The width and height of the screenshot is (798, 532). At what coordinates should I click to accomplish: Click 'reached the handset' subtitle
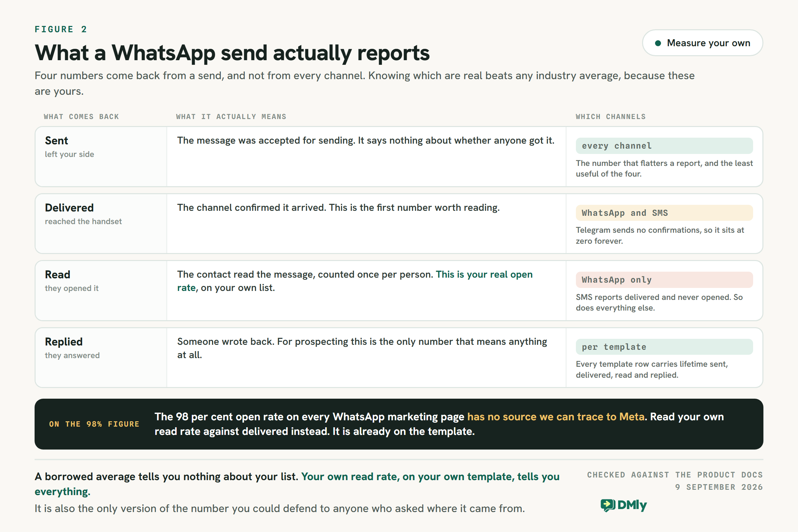click(83, 221)
